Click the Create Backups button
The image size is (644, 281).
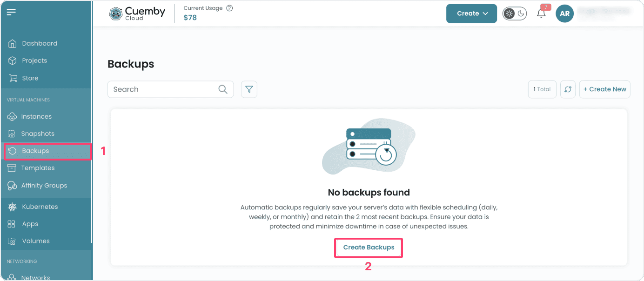click(x=368, y=248)
